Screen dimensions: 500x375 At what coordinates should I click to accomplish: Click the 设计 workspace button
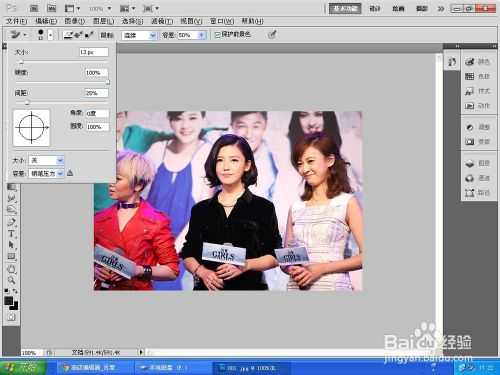[x=375, y=9]
